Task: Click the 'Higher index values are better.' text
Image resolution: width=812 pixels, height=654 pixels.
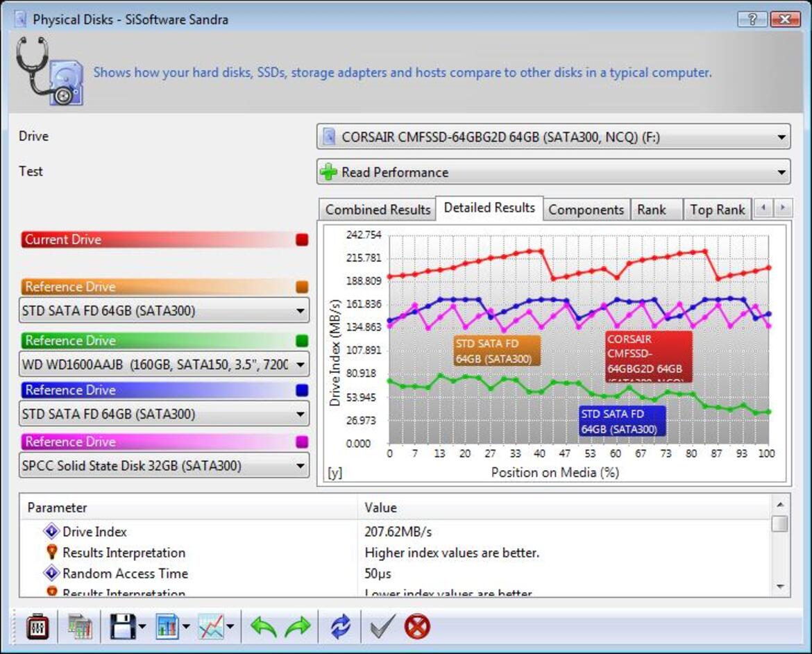Action: coord(452,553)
